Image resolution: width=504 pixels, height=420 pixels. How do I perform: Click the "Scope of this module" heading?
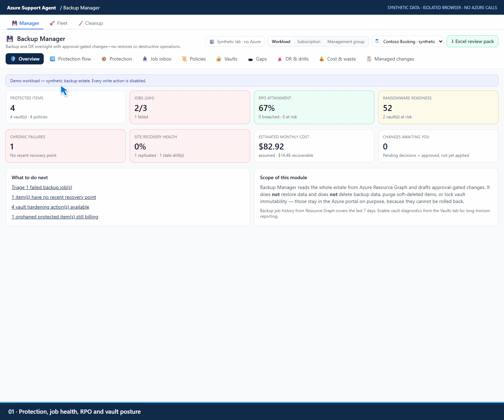[283, 177]
